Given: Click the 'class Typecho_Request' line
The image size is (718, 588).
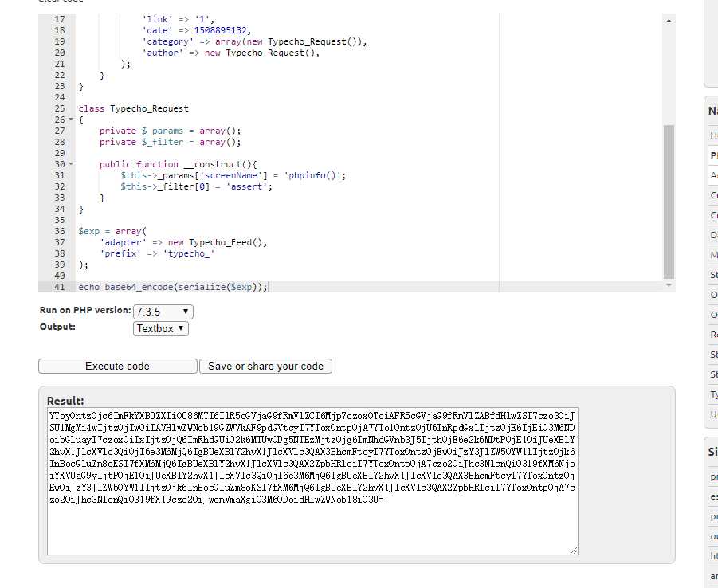Looking at the screenshot, I should pyautogui.click(x=133, y=108).
